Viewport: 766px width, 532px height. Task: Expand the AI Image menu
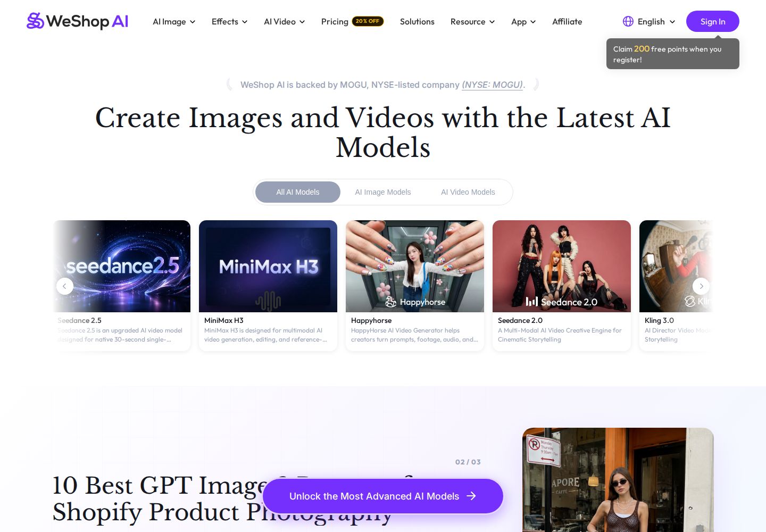coord(174,22)
